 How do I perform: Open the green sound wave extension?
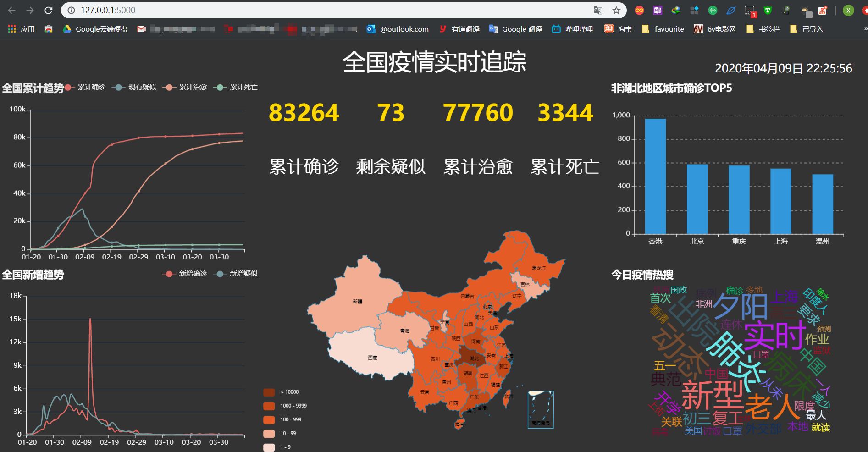coord(713,10)
